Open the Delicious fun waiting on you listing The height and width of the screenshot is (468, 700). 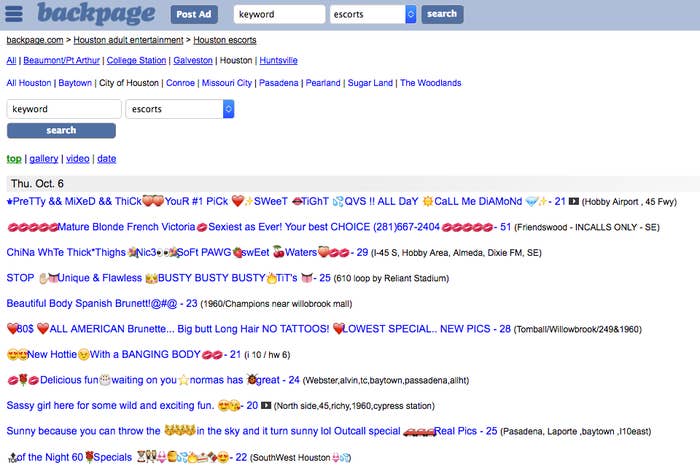(x=153, y=380)
